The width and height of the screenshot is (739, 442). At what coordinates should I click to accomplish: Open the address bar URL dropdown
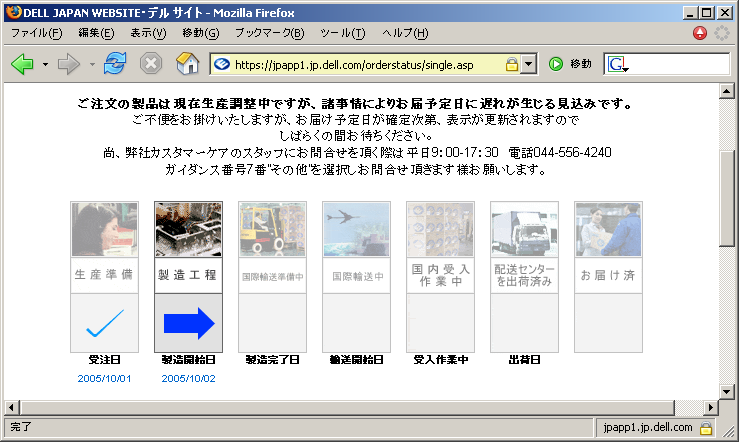pos(529,65)
